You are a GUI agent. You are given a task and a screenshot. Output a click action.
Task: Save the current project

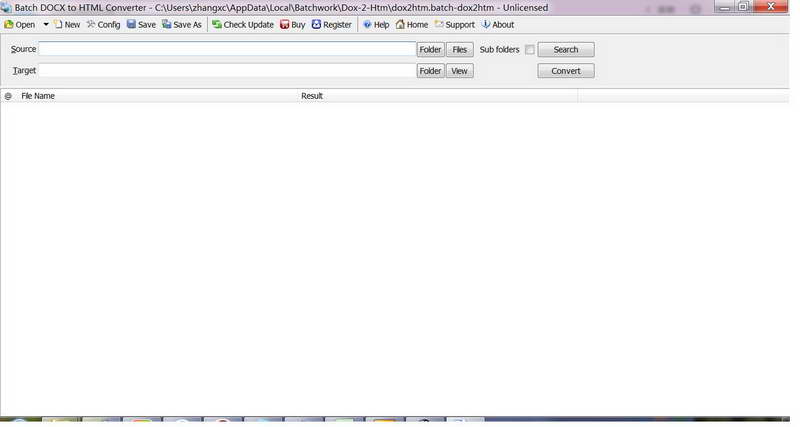tap(141, 24)
